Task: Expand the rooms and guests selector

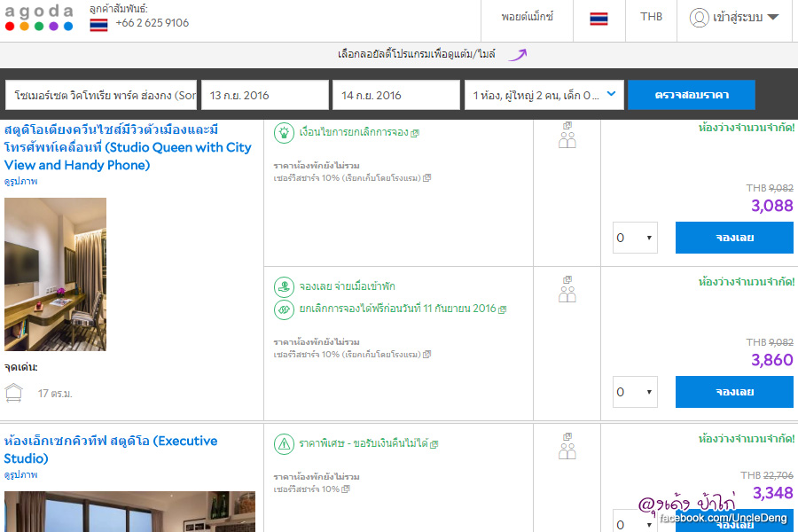Action: [x=544, y=95]
